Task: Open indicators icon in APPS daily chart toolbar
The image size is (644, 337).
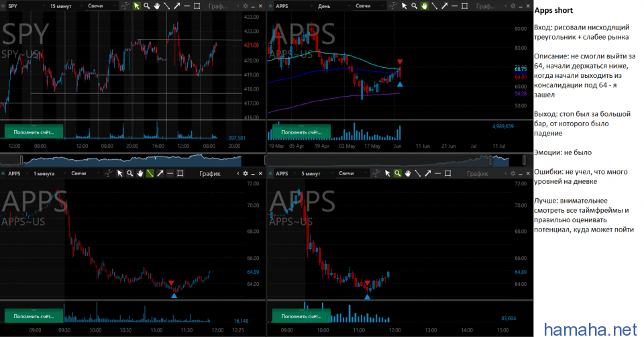Action: (x=393, y=6)
